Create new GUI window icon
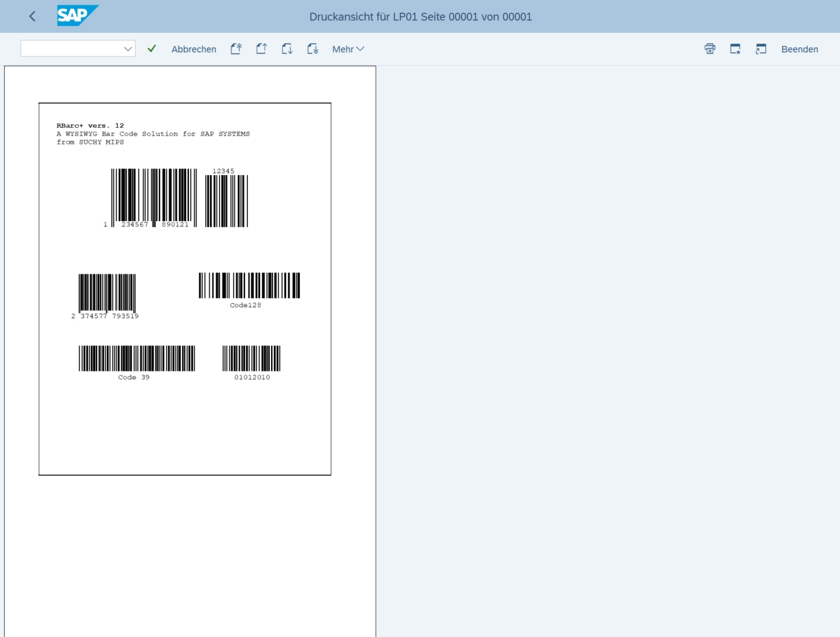 [x=735, y=49]
